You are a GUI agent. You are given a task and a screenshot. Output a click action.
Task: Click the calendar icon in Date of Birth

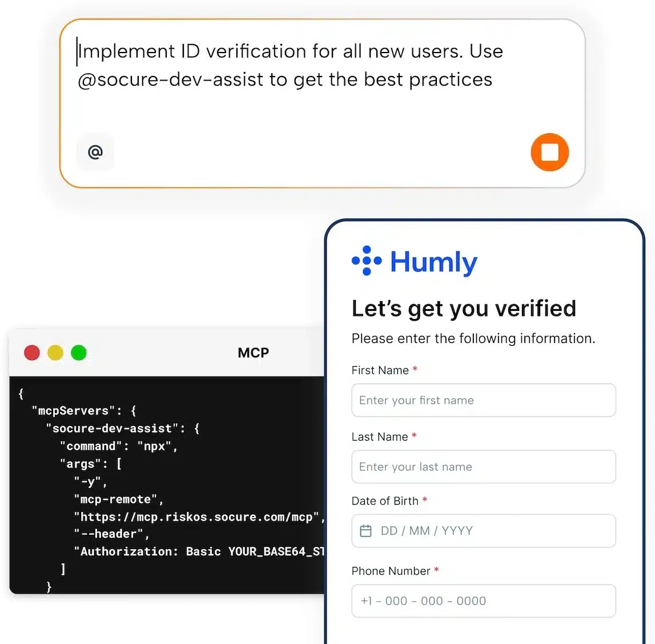click(365, 531)
